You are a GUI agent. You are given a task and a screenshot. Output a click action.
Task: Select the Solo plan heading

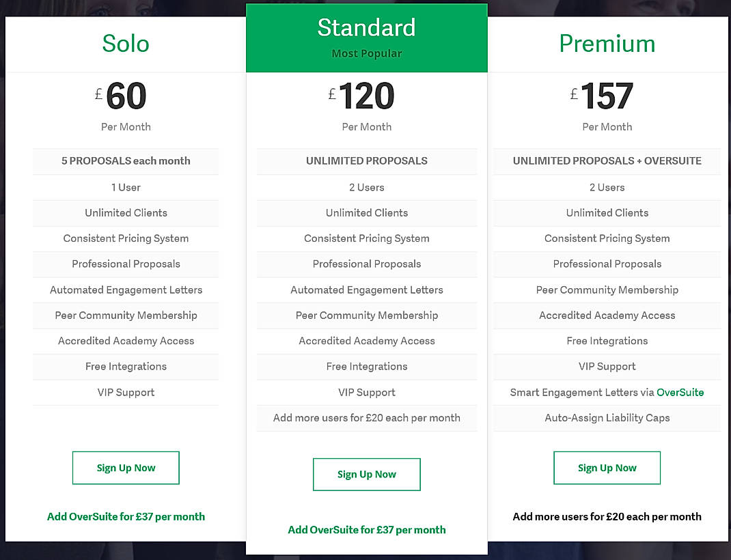point(126,44)
